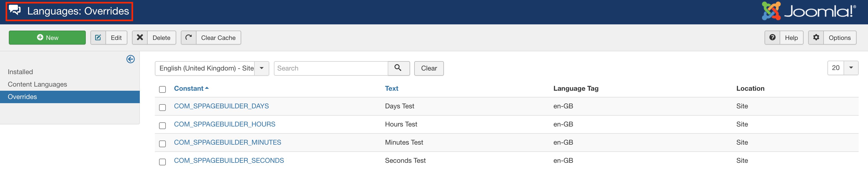This screenshot has width=868, height=169.
Task: Open Options using the gear icon
Action: [816, 37]
